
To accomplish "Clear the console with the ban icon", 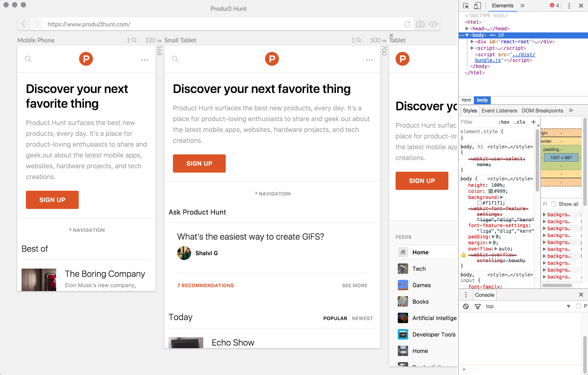I will click(x=467, y=306).
